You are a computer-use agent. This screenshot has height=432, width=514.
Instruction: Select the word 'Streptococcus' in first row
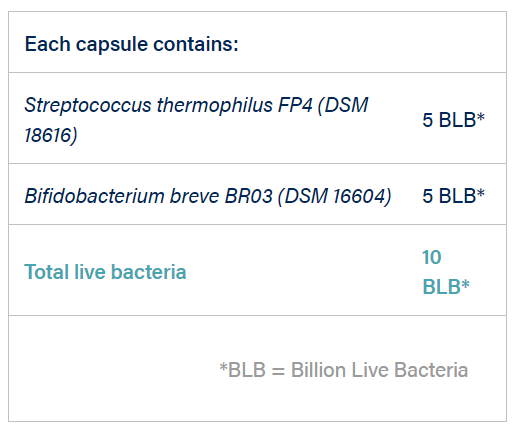[x=88, y=105]
